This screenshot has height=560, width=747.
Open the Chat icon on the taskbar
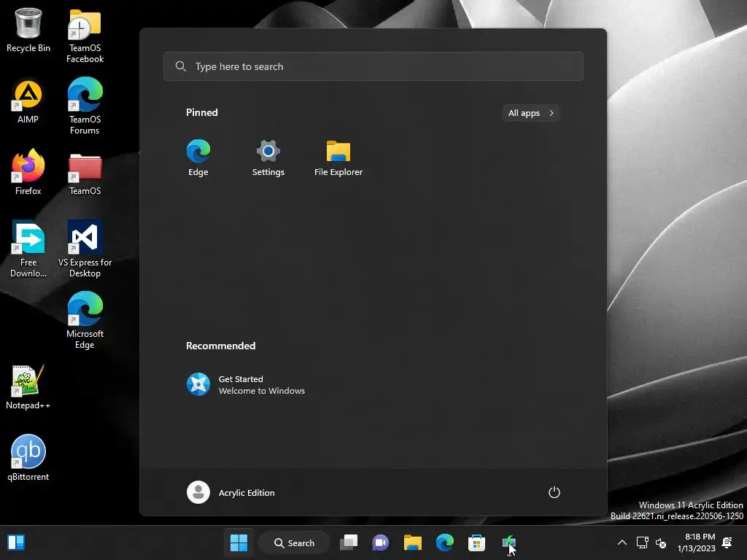[381, 542]
